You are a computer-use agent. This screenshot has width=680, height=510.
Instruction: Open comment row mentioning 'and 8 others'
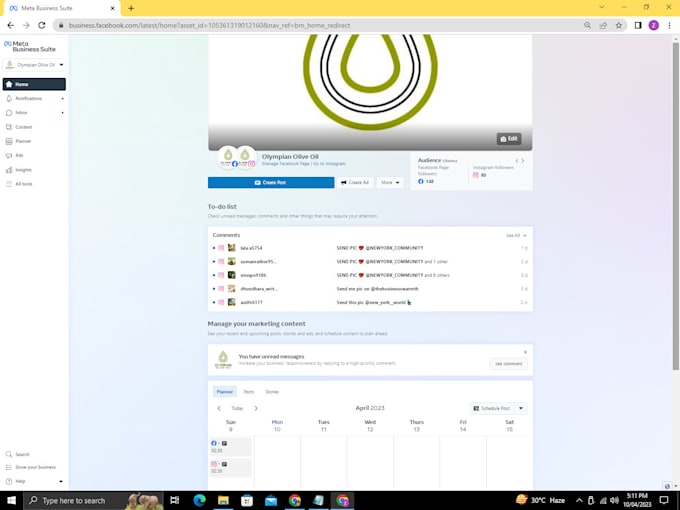[370, 275]
